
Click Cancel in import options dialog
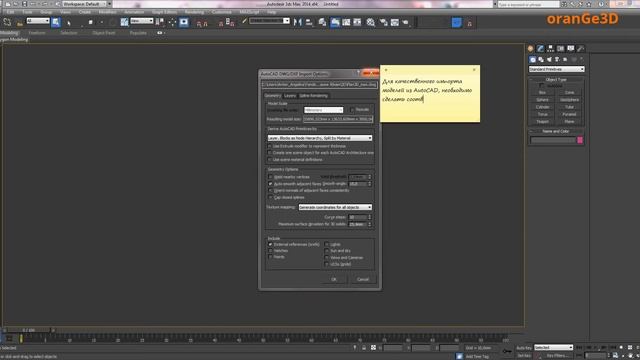tap(363, 279)
